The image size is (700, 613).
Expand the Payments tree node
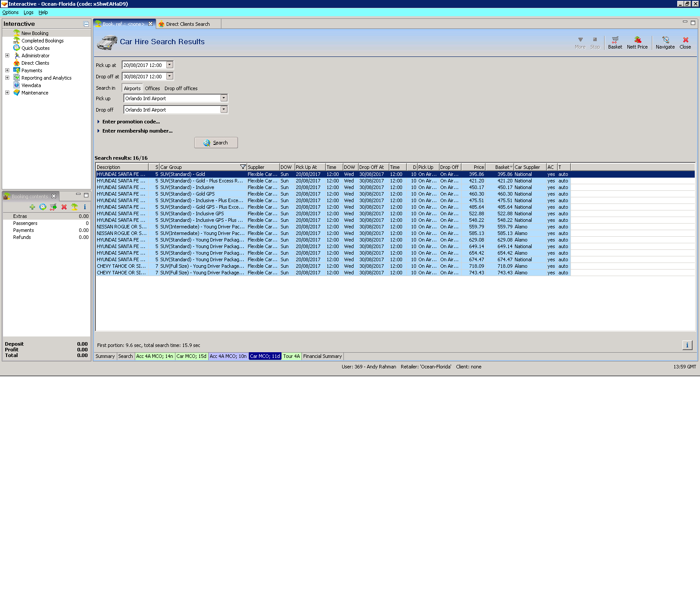coord(7,70)
